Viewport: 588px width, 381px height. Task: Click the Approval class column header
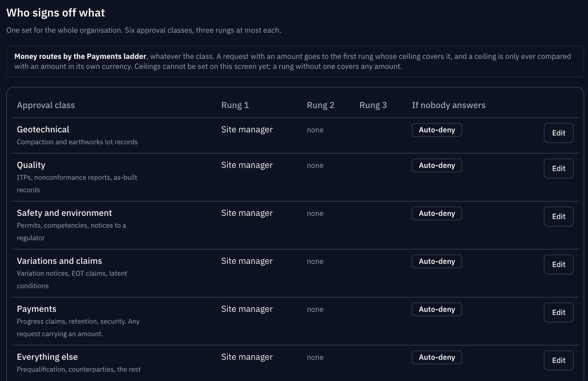point(46,105)
